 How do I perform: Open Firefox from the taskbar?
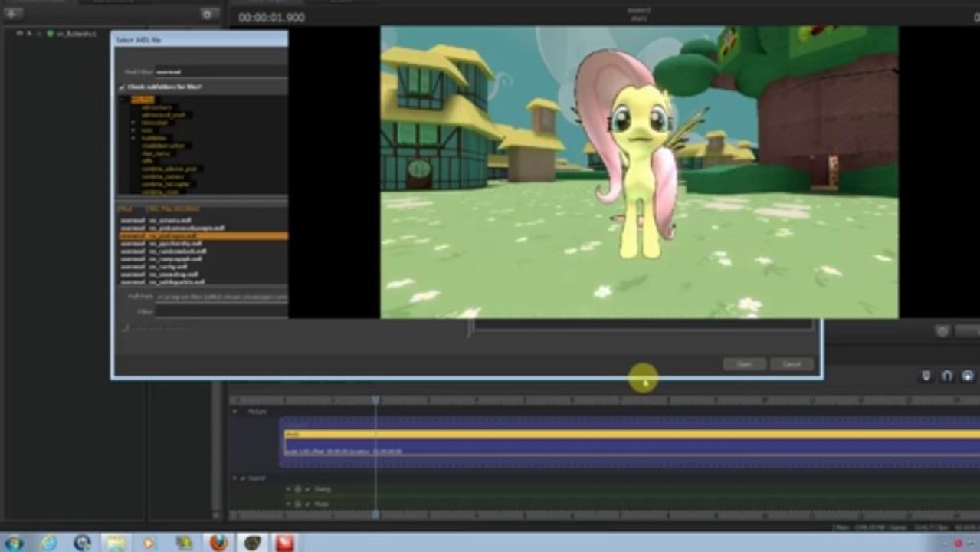click(x=218, y=543)
